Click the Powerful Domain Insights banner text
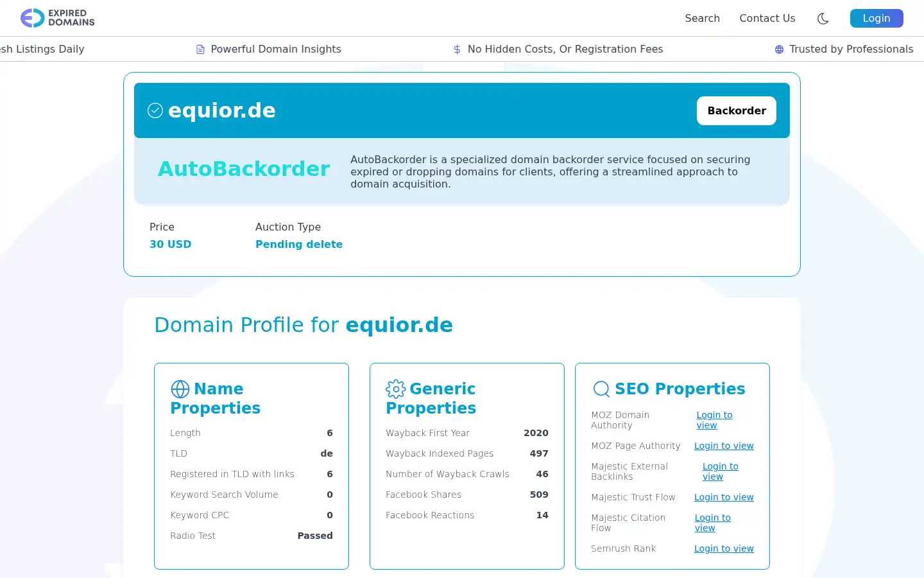 276,49
